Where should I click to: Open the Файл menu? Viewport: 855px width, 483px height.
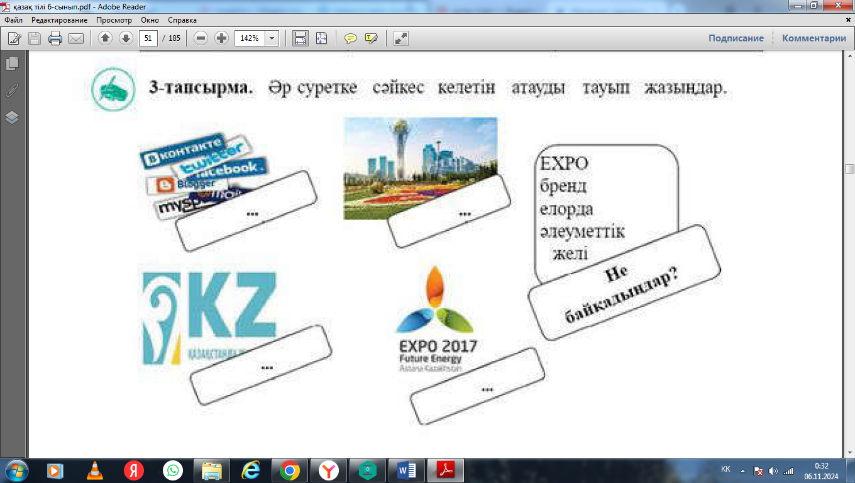click(x=14, y=20)
